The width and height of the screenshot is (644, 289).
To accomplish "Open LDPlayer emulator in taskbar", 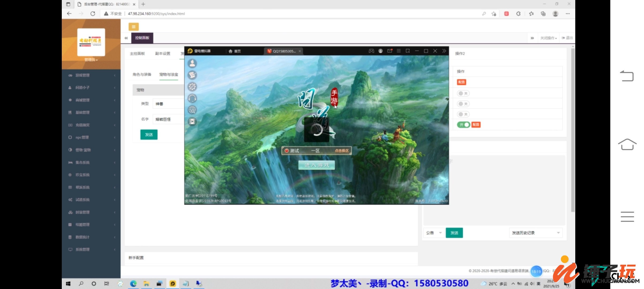I will (x=173, y=284).
